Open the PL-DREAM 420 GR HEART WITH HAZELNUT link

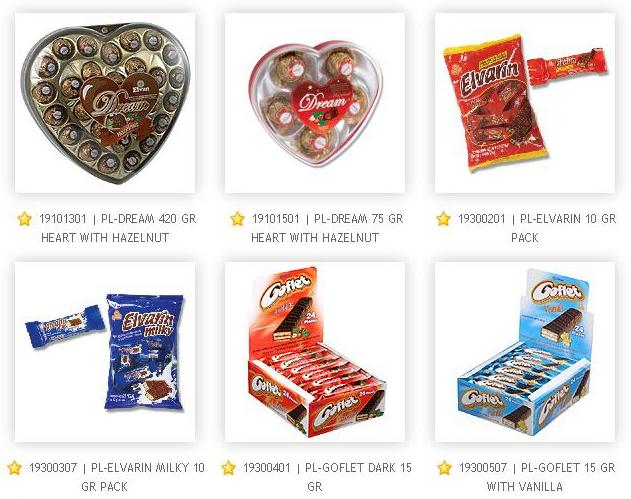(x=118, y=228)
